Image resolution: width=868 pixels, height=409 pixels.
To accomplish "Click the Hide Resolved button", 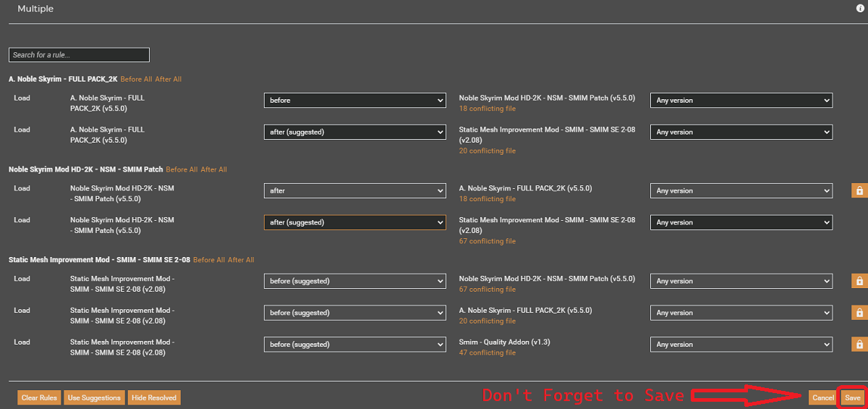I will coord(153,397).
